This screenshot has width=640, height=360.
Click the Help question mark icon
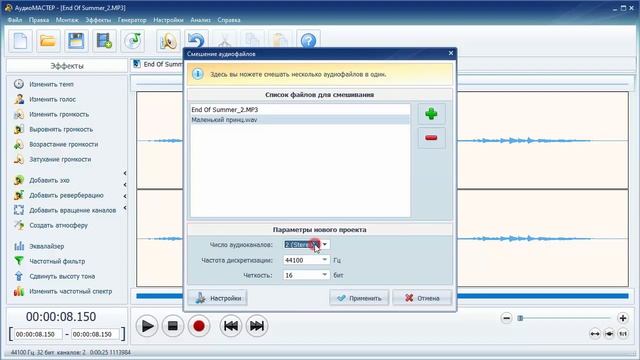pos(309,40)
